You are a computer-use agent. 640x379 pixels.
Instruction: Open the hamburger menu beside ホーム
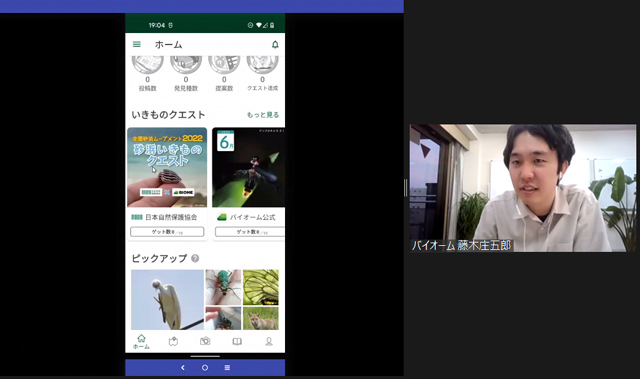click(x=137, y=44)
